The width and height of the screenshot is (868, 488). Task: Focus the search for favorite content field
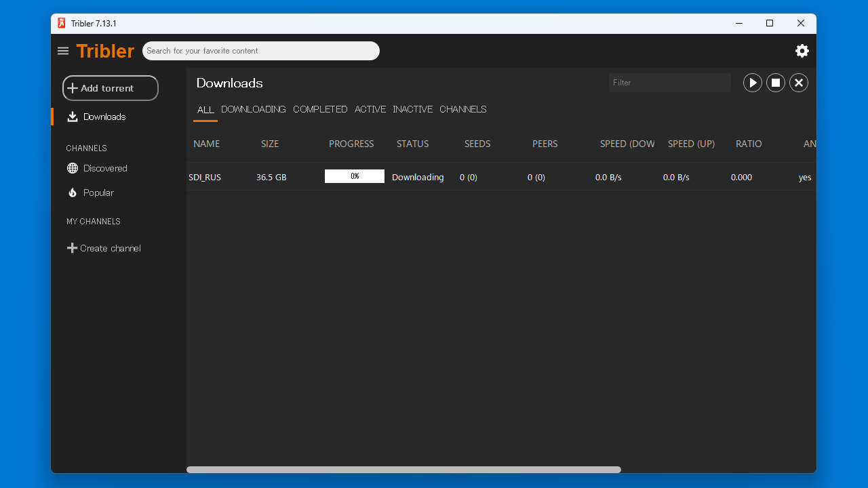[x=261, y=51]
